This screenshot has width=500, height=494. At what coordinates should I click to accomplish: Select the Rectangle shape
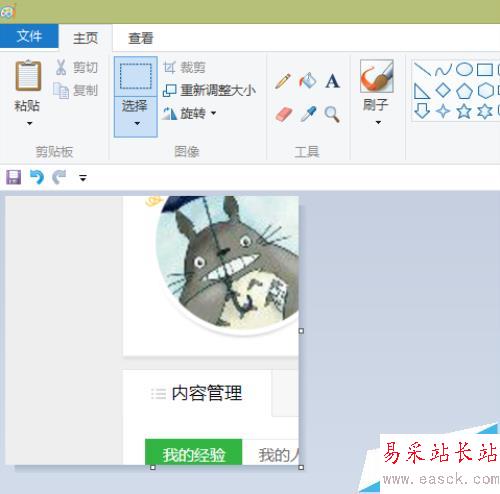click(485, 70)
